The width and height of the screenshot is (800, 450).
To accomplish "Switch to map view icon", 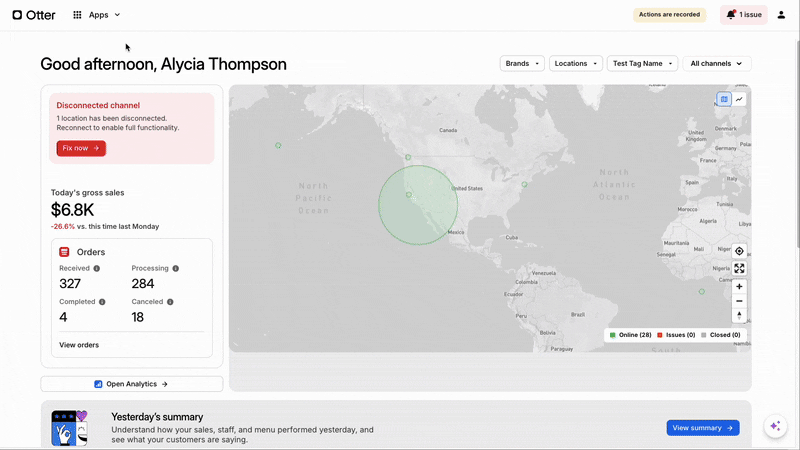I will click(724, 99).
